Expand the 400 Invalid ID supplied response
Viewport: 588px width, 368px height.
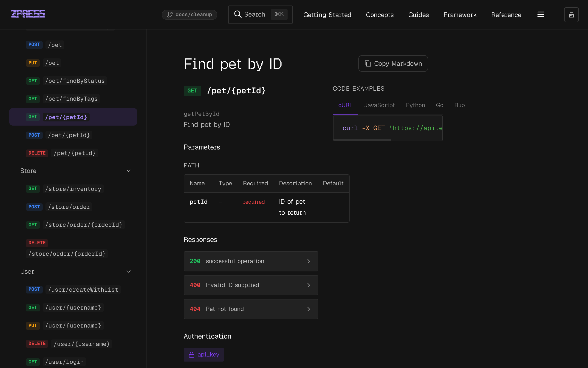(x=251, y=285)
